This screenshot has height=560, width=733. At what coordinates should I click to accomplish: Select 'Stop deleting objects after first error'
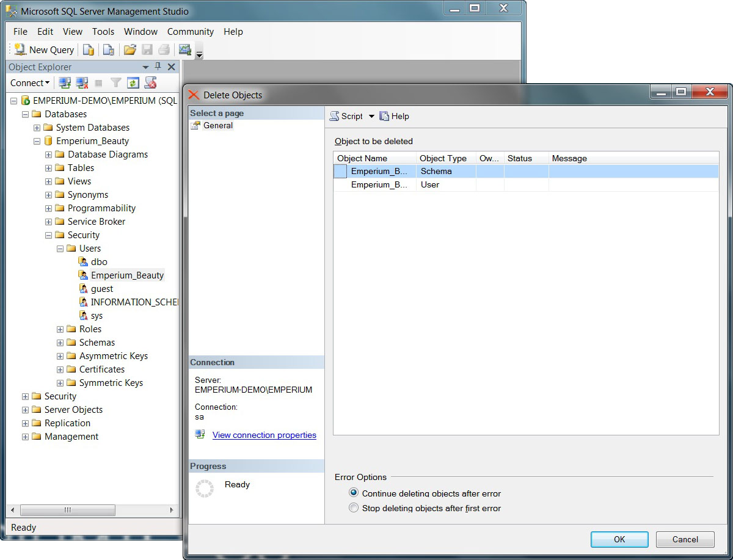[354, 507]
